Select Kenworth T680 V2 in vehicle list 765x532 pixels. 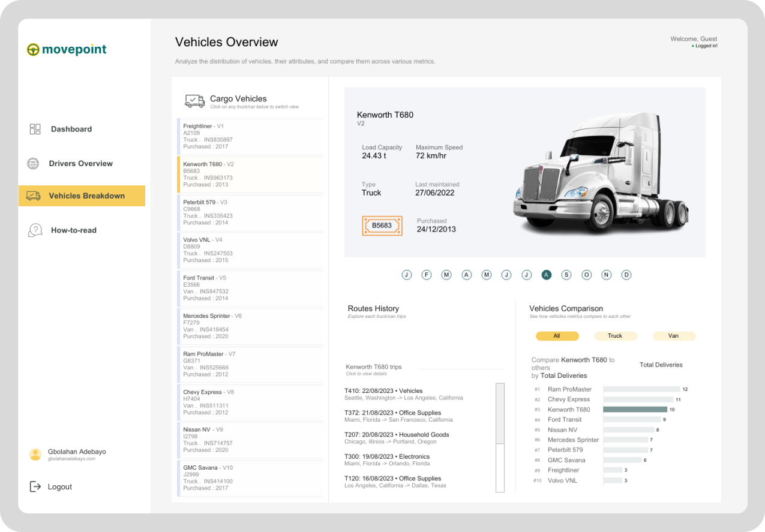point(251,174)
